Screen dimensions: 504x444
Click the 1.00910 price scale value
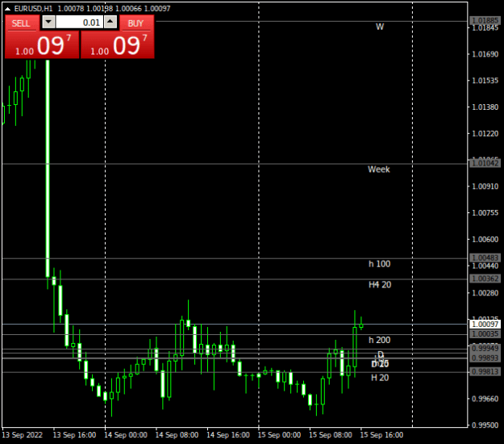pos(485,186)
